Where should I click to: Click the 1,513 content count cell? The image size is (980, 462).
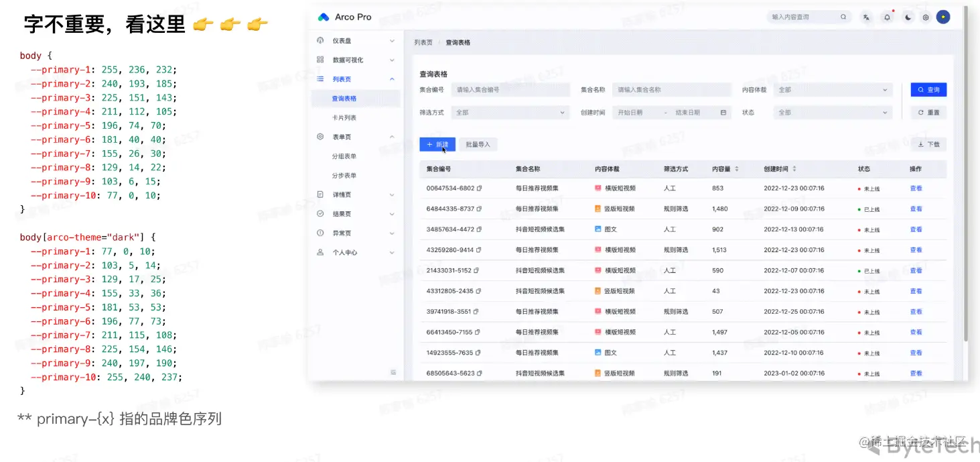tap(719, 250)
